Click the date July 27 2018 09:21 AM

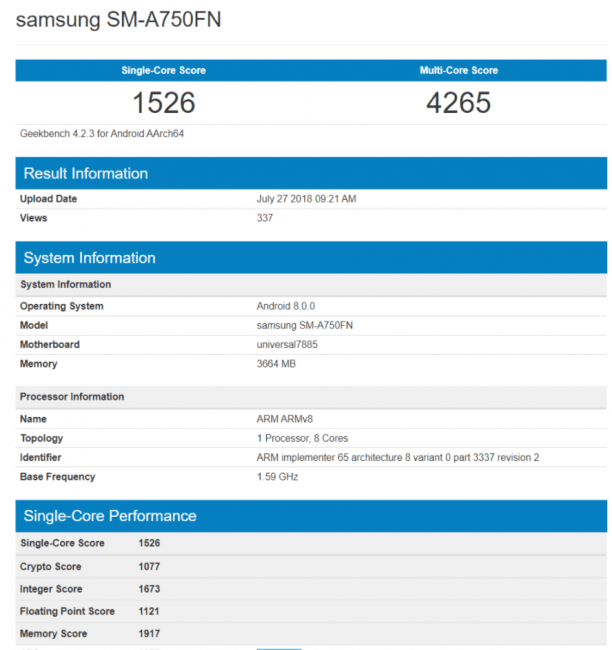pyautogui.click(x=306, y=199)
